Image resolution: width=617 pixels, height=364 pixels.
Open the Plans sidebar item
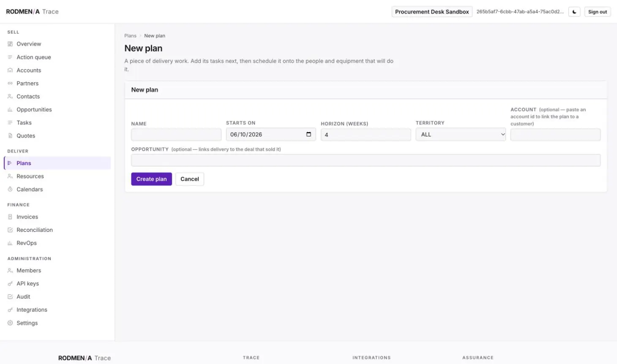[57, 163]
